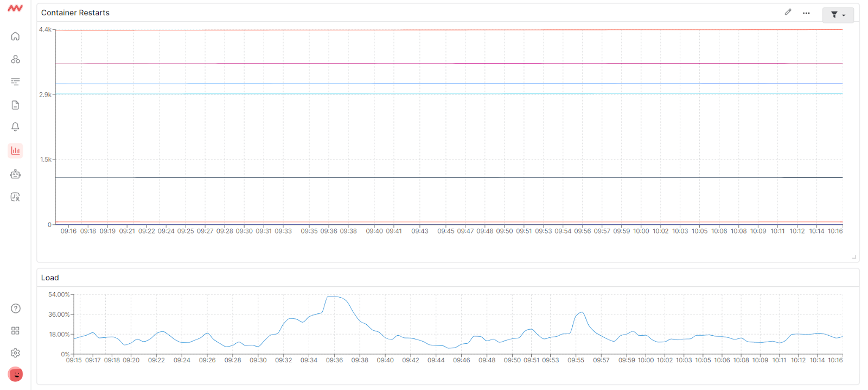This screenshot has height=390, width=868.
Task: Open the user monitoring icon in the sidebar
Action: pos(15,197)
